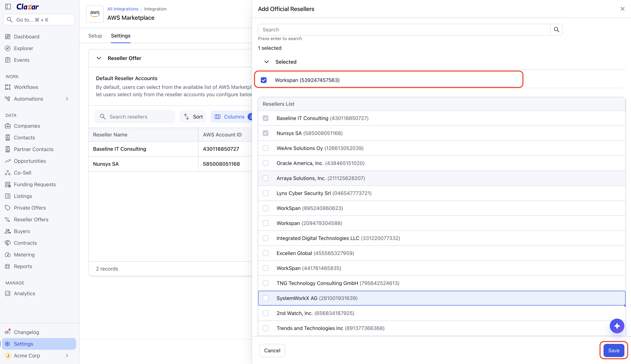Expand the Automations submenu arrow
Viewport: 631px width, 364px height.
[x=67, y=99]
